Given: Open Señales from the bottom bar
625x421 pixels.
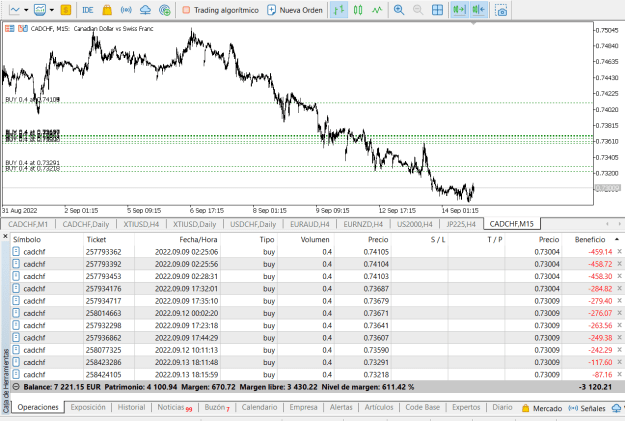Looking at the screenshot, I should point(587,408).
